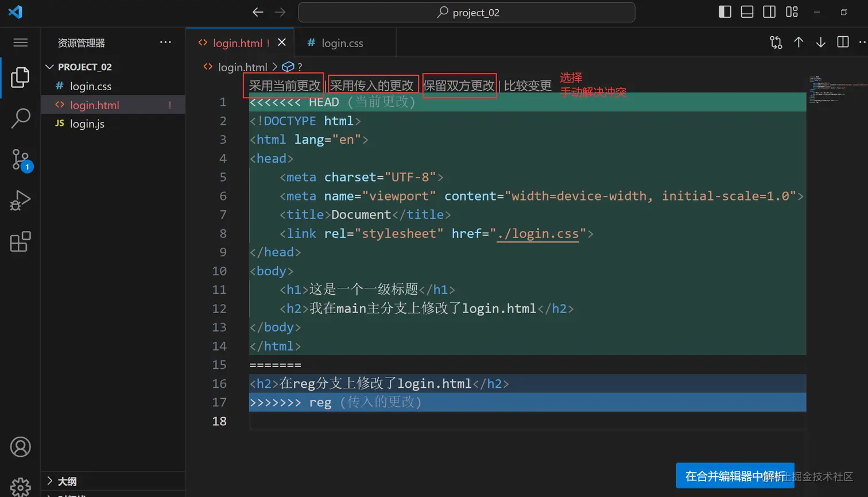Image resolution: width=868 pixels, height=497 pixels.
Task: Jump to next conflict with down arrow
Action: (821, 42)
